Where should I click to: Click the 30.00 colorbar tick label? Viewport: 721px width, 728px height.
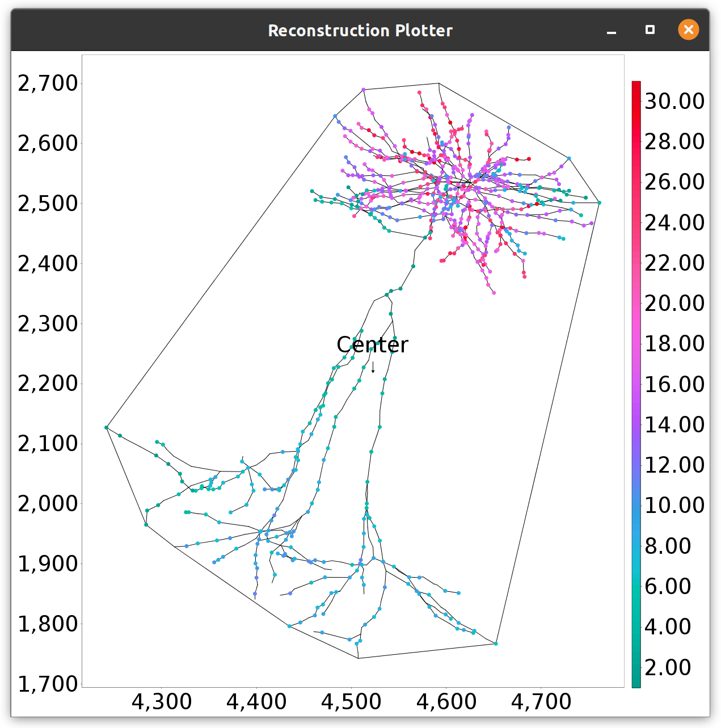(x=674, y=102)
